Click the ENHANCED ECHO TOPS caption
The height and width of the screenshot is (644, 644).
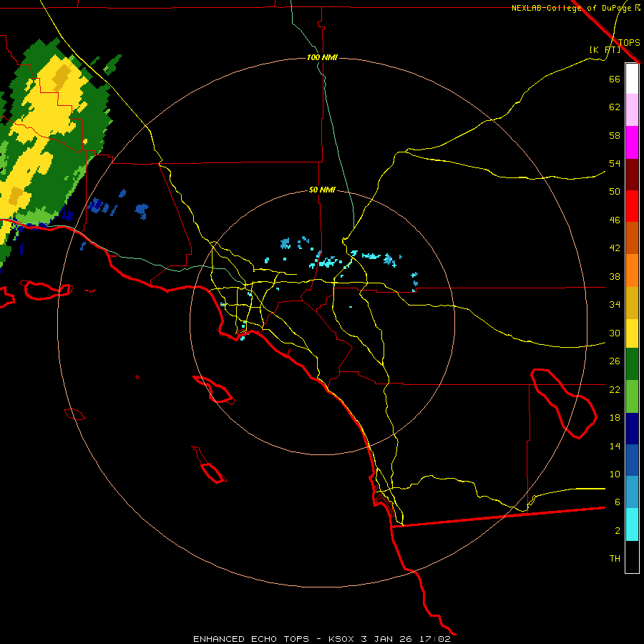(x=250, y=639)
